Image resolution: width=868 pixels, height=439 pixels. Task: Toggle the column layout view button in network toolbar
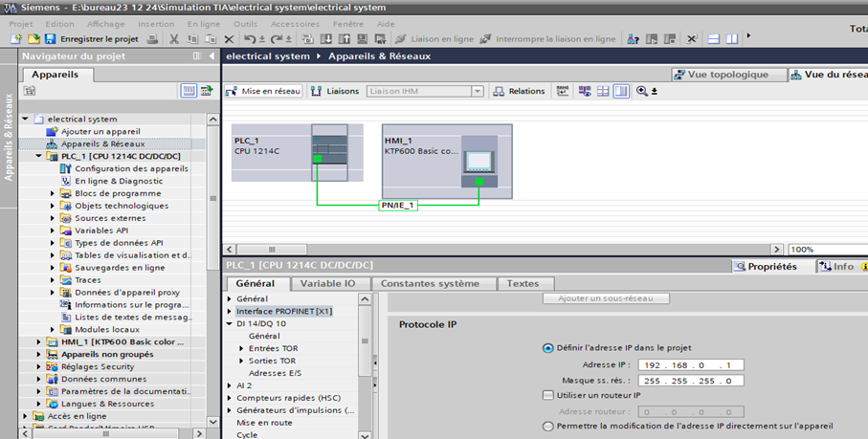(x=621, y=91)
